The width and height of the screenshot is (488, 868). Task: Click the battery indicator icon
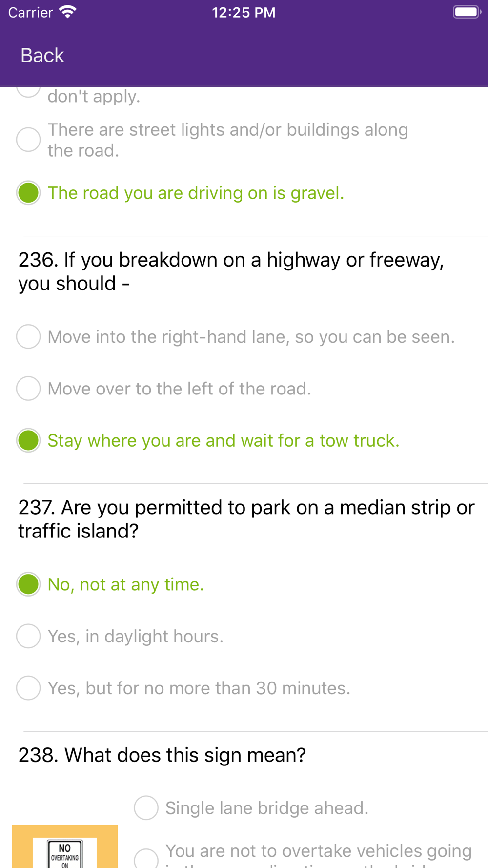coord(467,12)
